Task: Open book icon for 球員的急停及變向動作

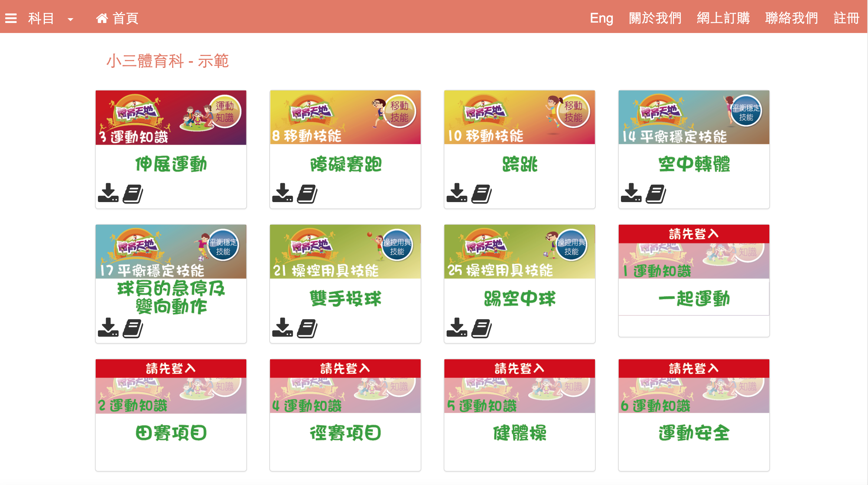Action: 133,328
